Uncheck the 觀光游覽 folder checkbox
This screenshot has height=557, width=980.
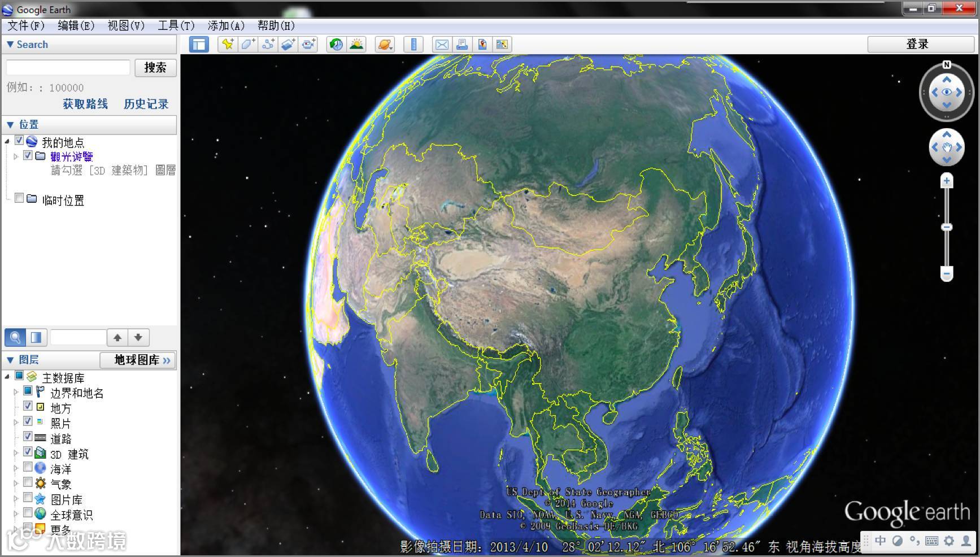[x=28, y=155]
